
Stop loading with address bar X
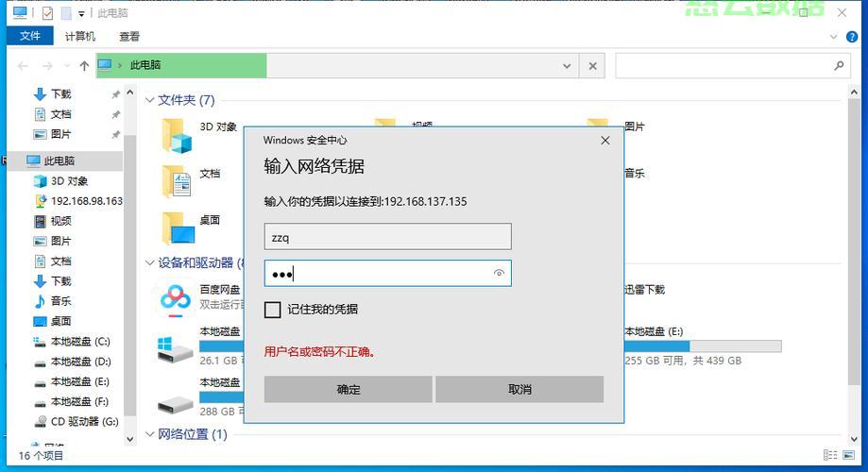tap(592, 66)
